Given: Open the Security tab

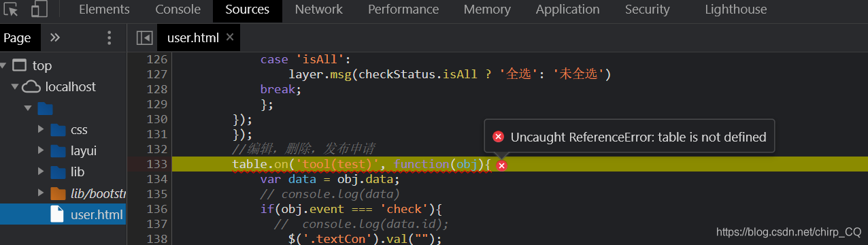Looking at the screenshot, I should (x=648, y=10).
